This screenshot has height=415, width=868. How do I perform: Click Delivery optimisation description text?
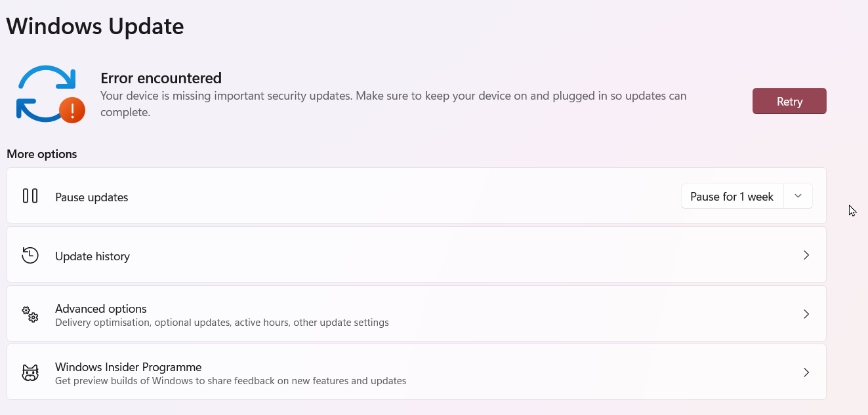[x=222, y=323]
